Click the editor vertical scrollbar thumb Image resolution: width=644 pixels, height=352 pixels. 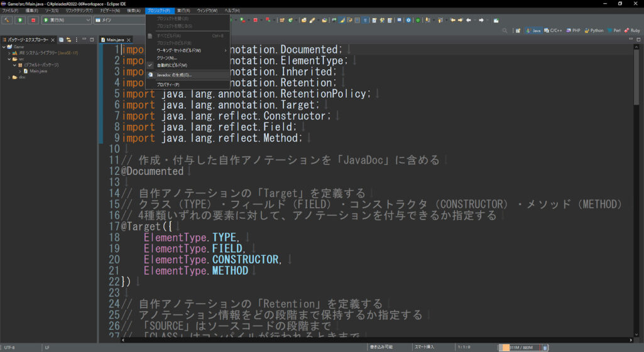[636, 77]
